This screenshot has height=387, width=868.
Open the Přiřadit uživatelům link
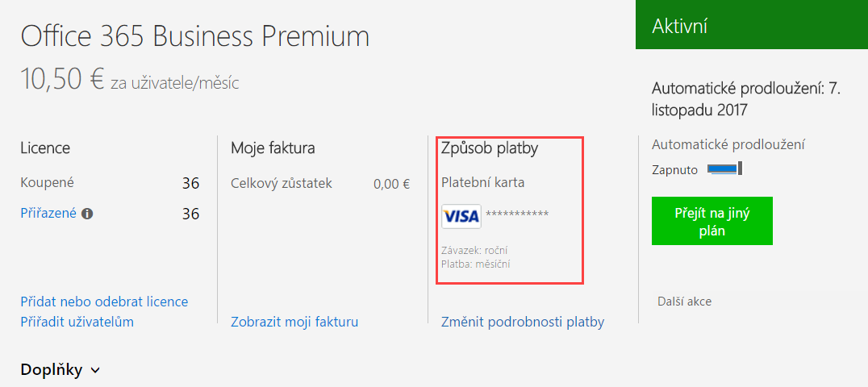[x=77, y=322]
